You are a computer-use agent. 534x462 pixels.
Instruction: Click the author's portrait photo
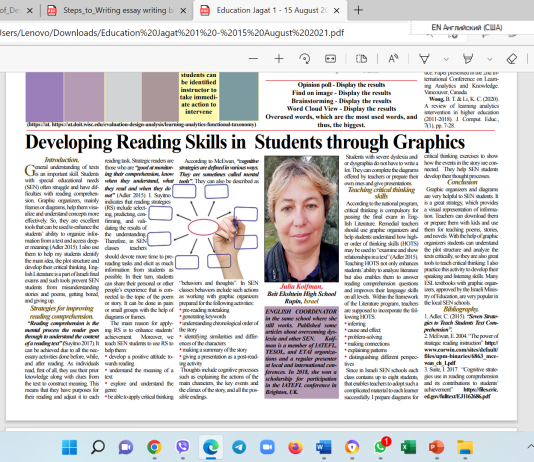(x=301, y=219)
